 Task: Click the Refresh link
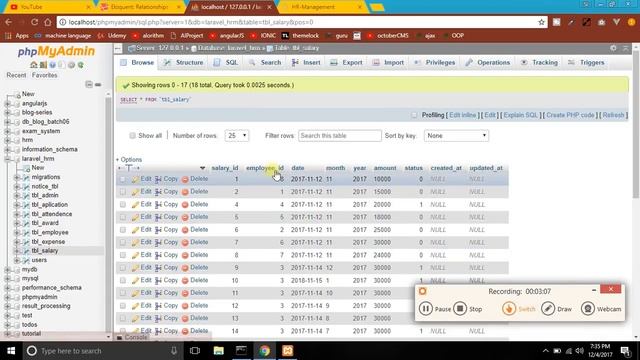(613, 115)
